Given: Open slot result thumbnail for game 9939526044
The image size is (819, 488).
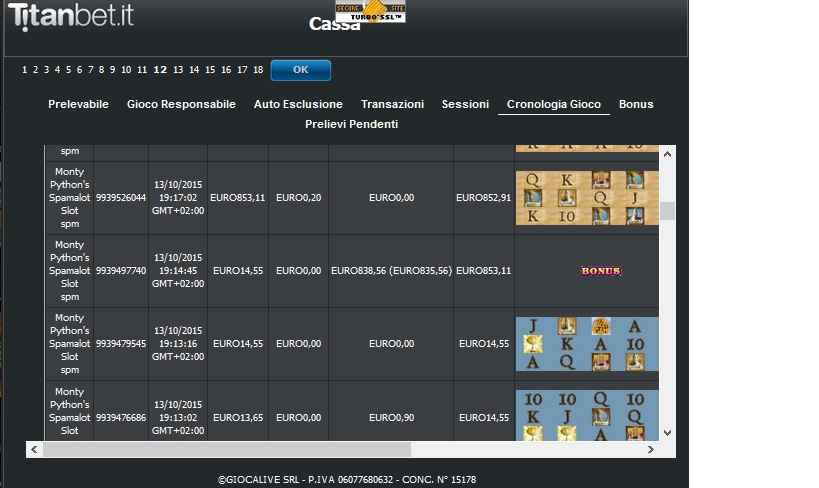Looking at the screenshot, I should [x=587, y=197].
